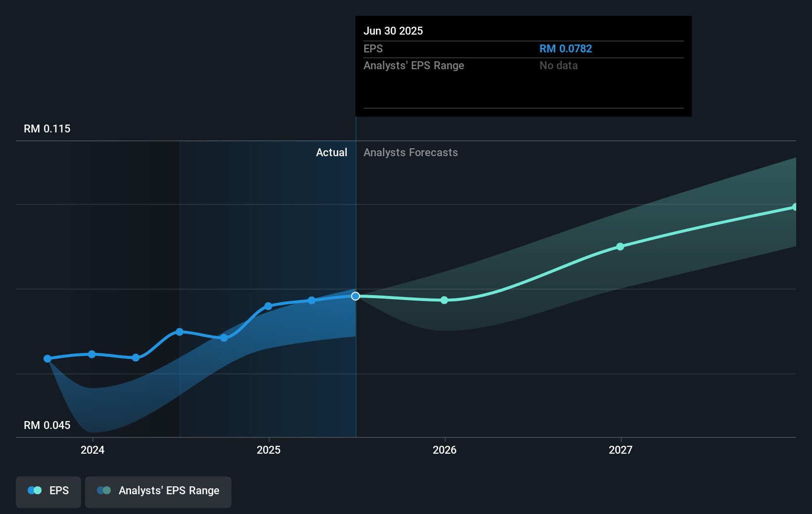Click the RM 0.045 y-axis label

pyautogui.click(x=47, y=425)
